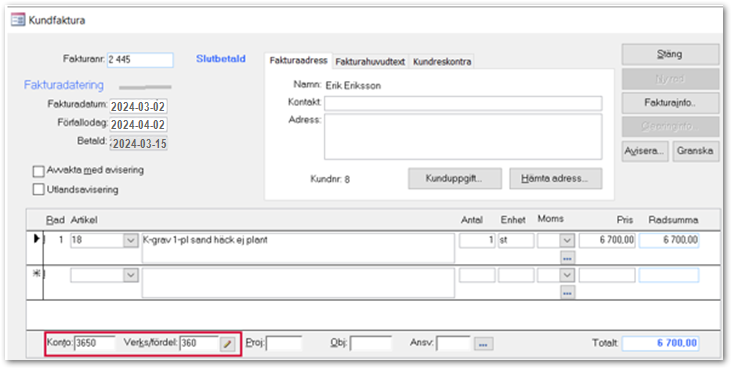The width and height of the screenshot is (732, 369).
Task: Click the Verks/fördel field showing 360
Action: (x=199, y=344)
